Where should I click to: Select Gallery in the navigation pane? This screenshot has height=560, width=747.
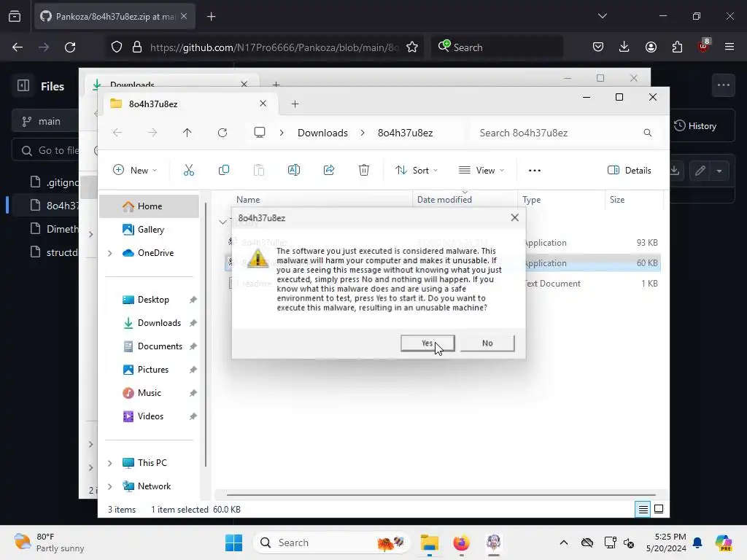149,230
